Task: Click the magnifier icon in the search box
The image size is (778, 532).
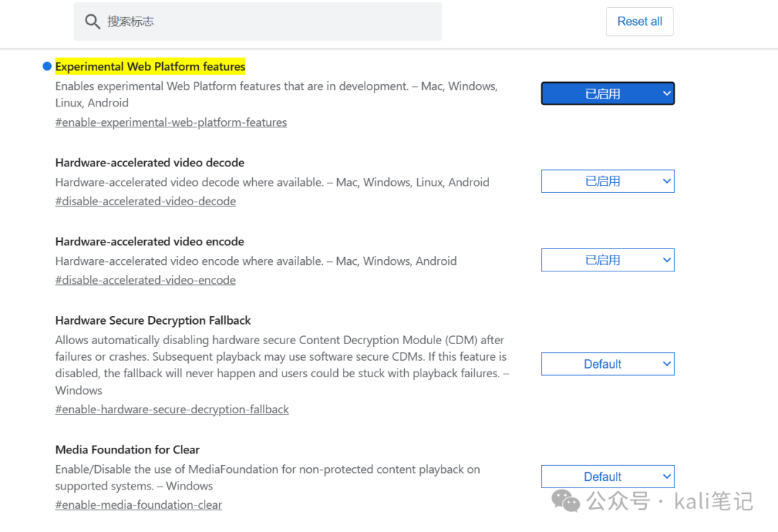Action: [x=92, y=22]
